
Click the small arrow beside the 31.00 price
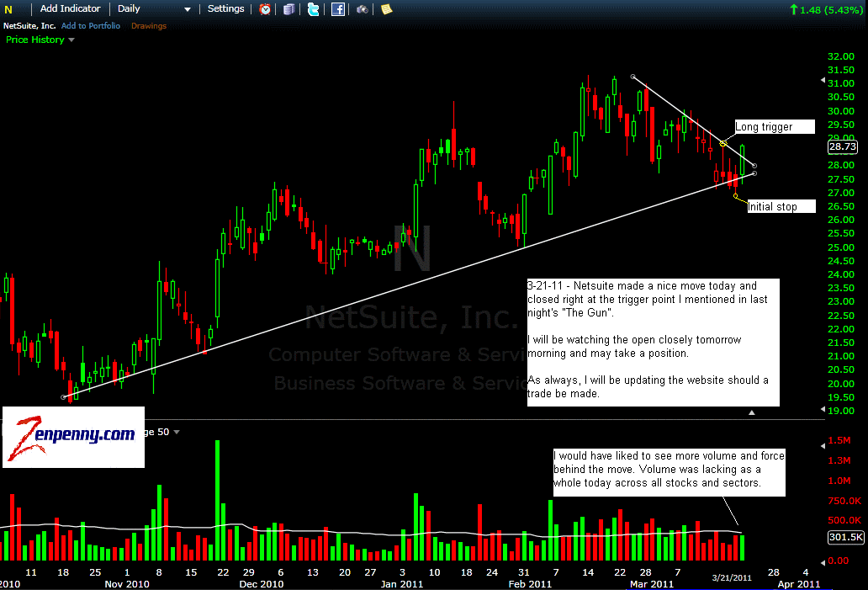[823, 81]
